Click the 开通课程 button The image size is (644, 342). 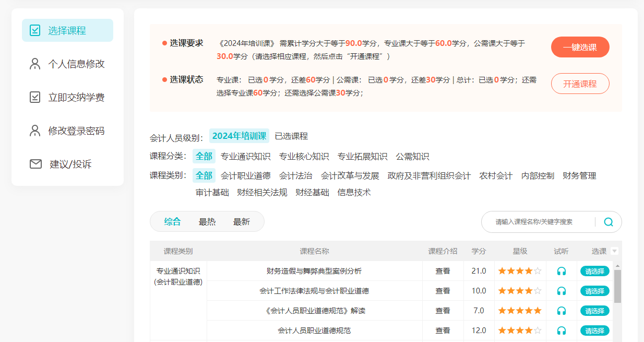click(x=580, y=84)
